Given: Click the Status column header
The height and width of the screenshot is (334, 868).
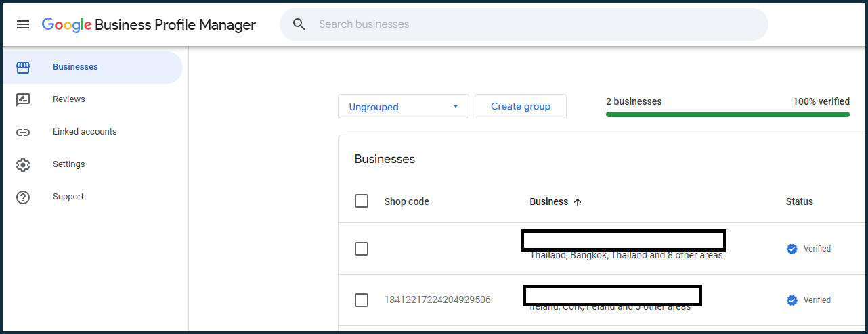Looking at the screenshot, I should tap(800, 201).
